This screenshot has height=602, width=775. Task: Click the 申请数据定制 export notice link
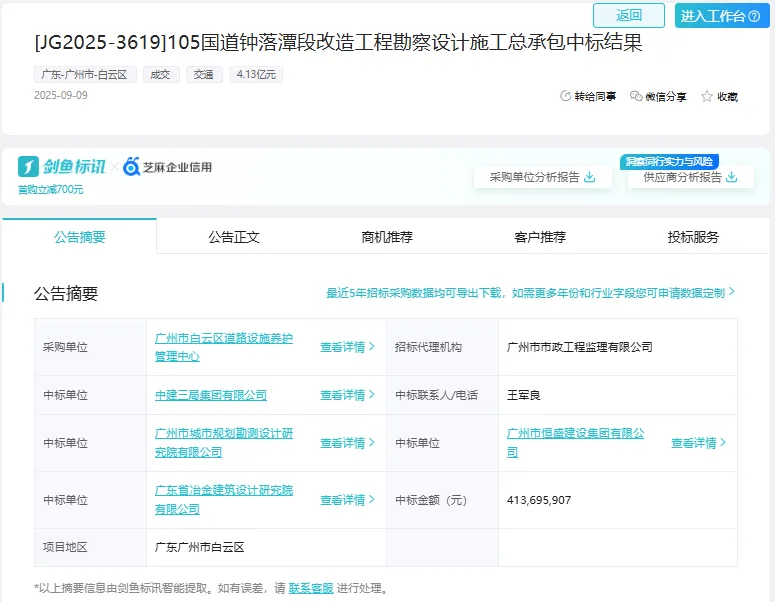(x=688, y=293)
